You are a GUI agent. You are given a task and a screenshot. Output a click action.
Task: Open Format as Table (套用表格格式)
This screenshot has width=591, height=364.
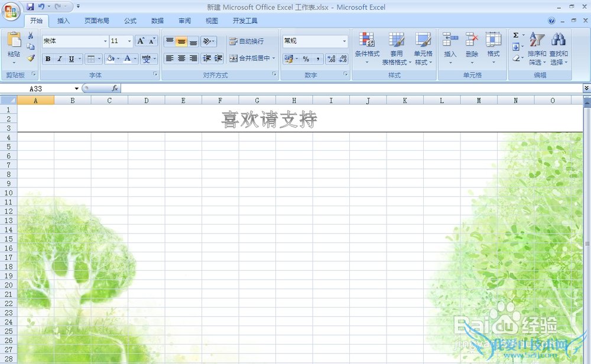coord(396,48)
